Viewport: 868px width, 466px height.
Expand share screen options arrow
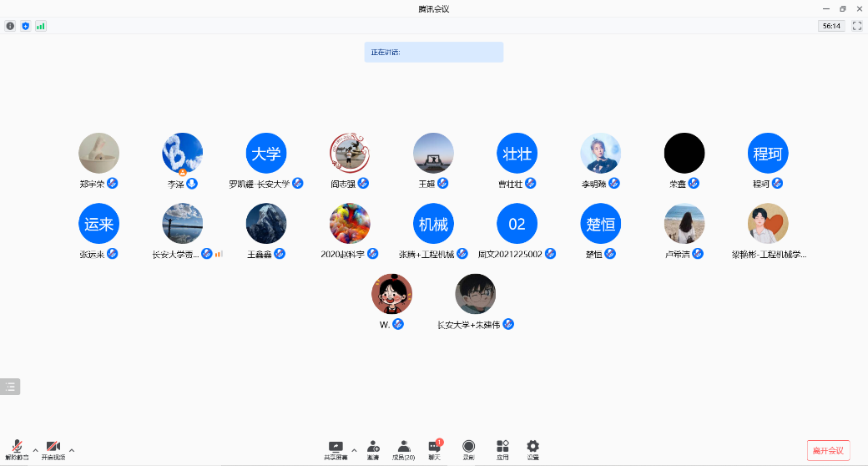click(354, 450)
